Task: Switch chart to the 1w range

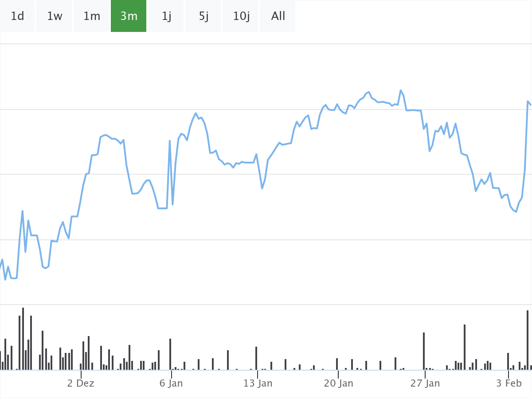Action: [x=55, y=16]
